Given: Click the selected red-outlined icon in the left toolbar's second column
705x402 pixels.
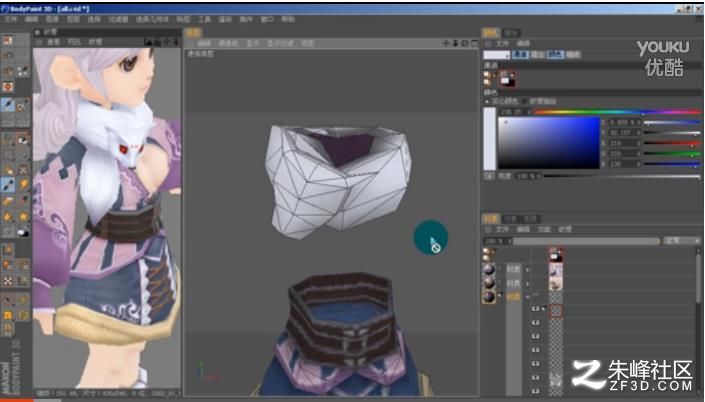Looking at the screenshot, I should pos(23,139).
